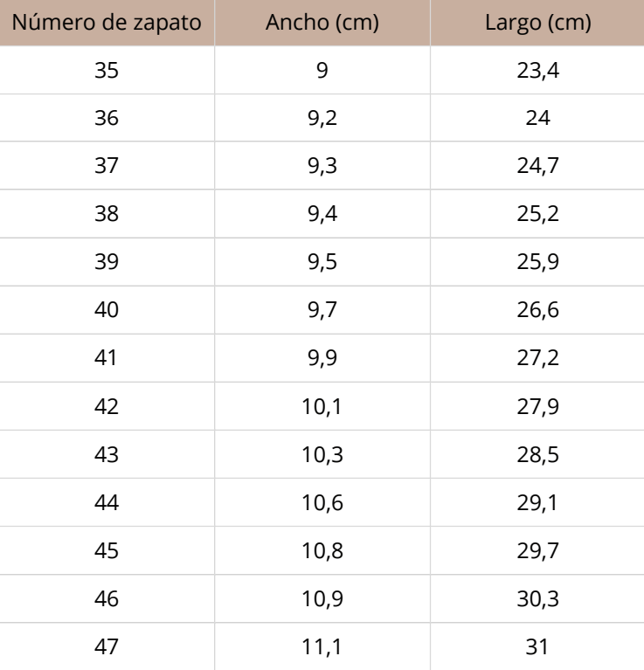This screenshot has width=644, height=670.
Task: Select the width value 11,1
Action: pos(322,646)
